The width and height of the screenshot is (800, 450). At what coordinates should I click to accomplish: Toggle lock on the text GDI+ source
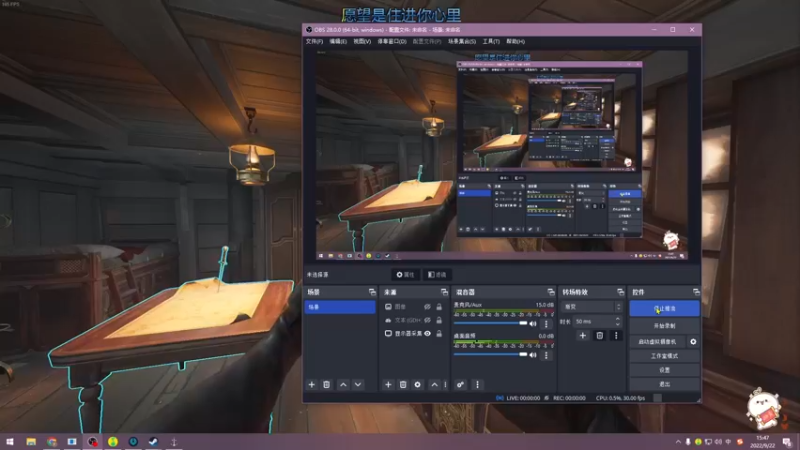click(439, 320)
